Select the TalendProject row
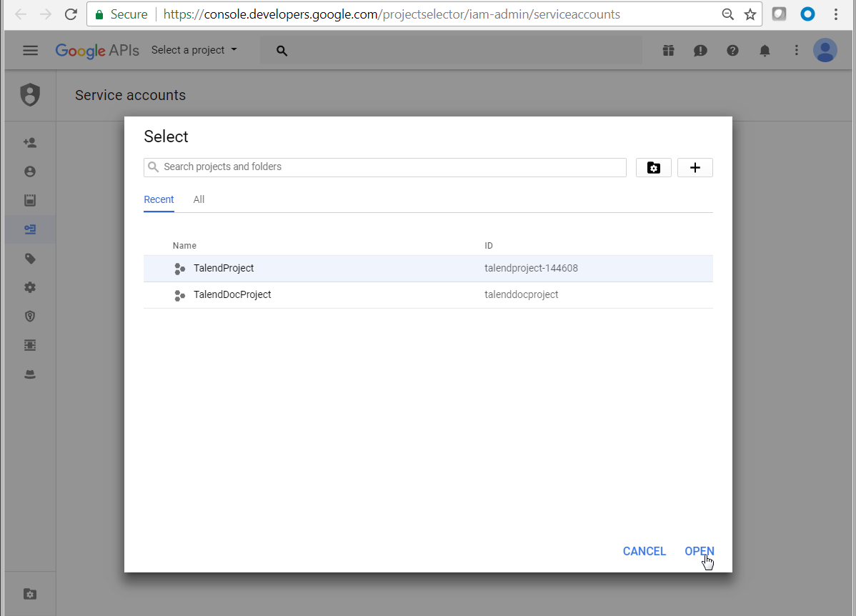This screenshot has height=616, width=856. click(x=223, y=269)
